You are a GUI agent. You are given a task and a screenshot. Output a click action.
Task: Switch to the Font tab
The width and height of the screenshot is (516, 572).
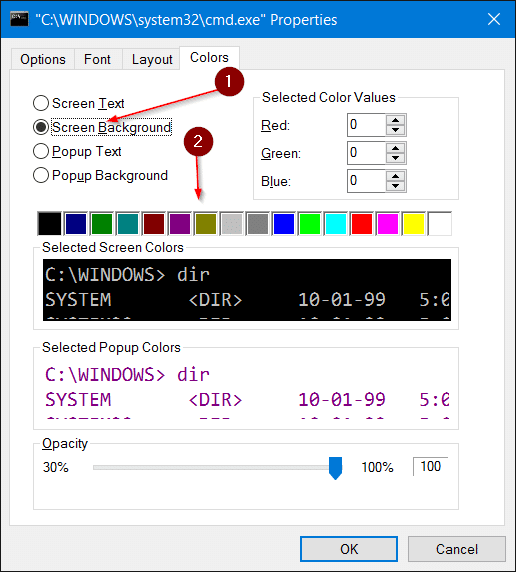point(97,59)
